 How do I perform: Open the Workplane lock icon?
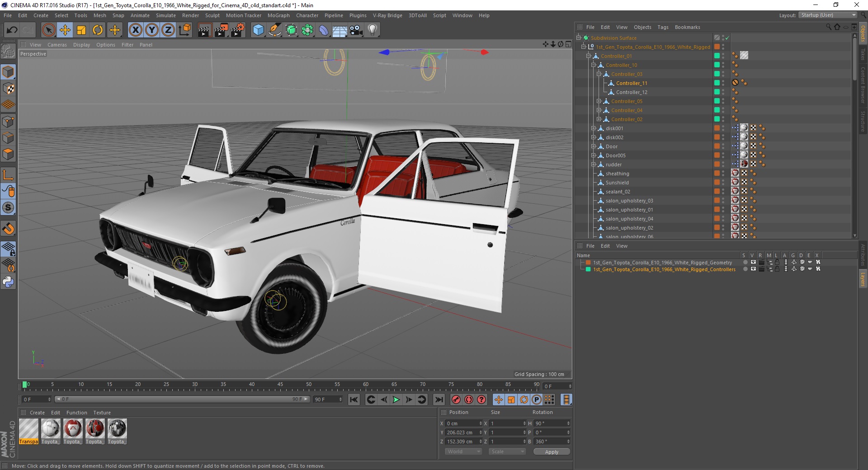point(8,249)
